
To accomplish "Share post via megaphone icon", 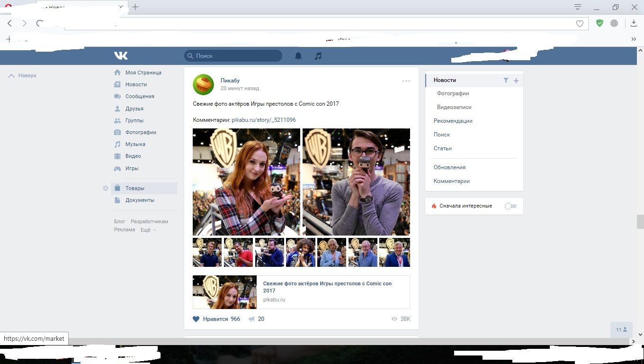I will click(x=251, y=319).
